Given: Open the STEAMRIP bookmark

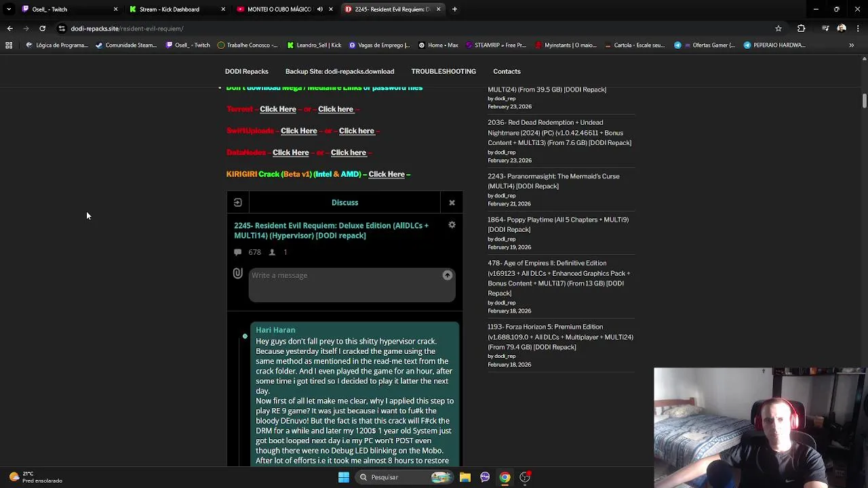Looking at the screenshot, I should 496,45.
